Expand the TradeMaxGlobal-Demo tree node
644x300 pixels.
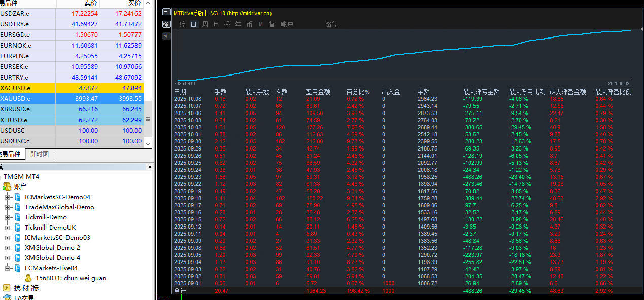(8, 207)
